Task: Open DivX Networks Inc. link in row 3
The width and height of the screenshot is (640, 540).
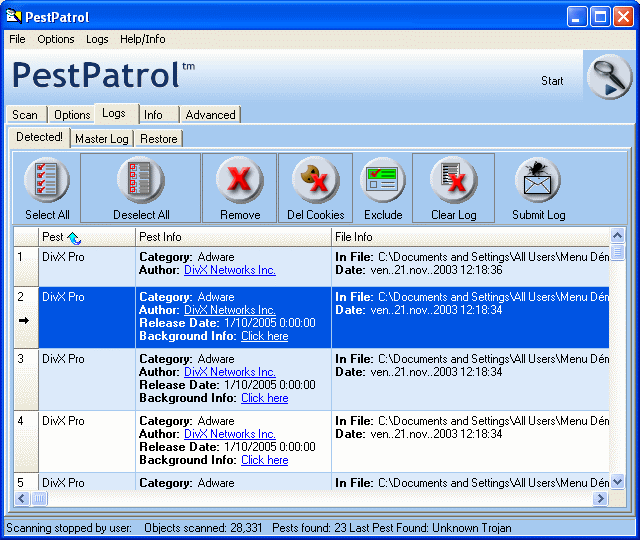Action: tap(230, 372)
